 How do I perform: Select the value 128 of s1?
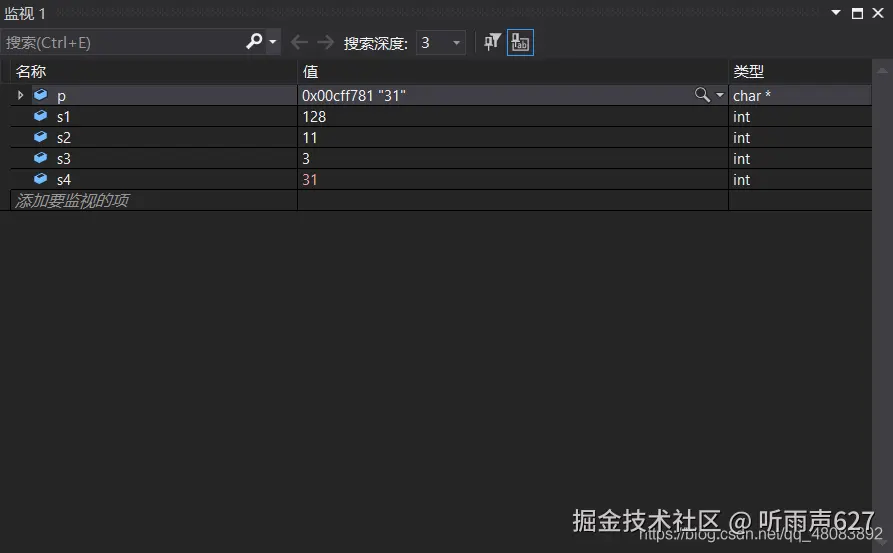314,117
